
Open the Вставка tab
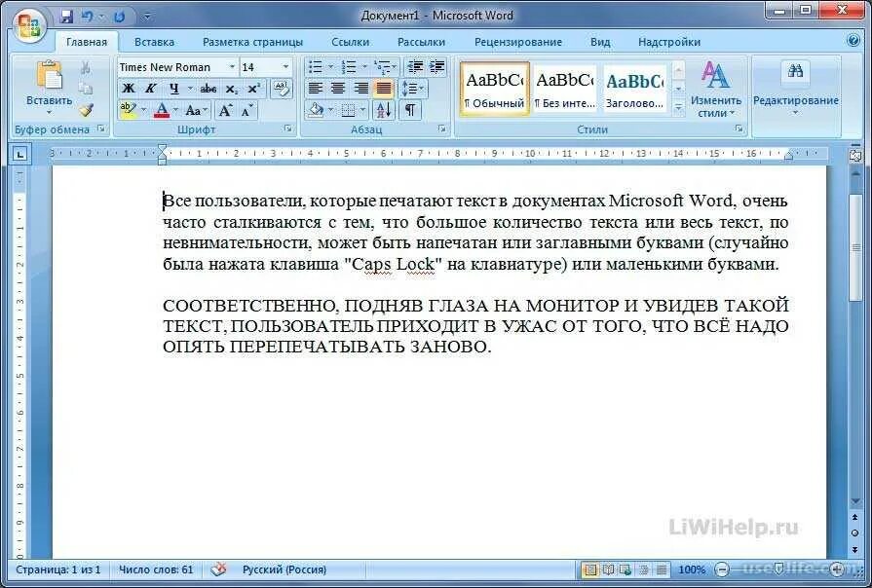point(154,42)
